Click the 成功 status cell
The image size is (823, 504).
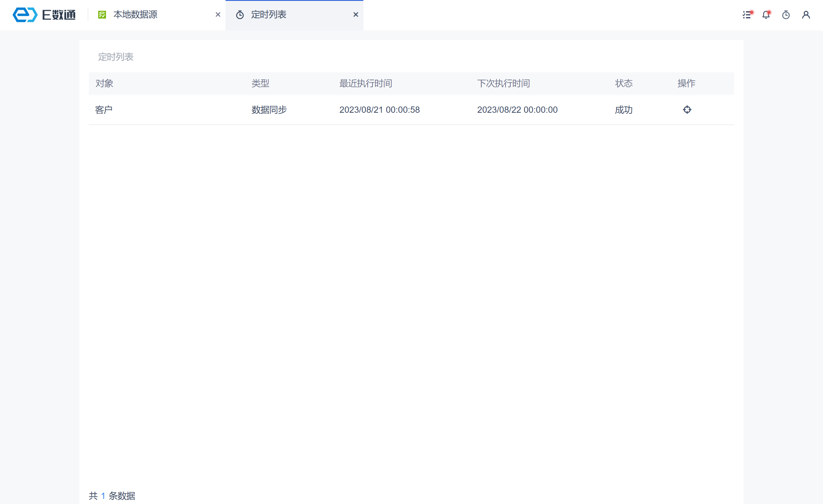(624, 110)
